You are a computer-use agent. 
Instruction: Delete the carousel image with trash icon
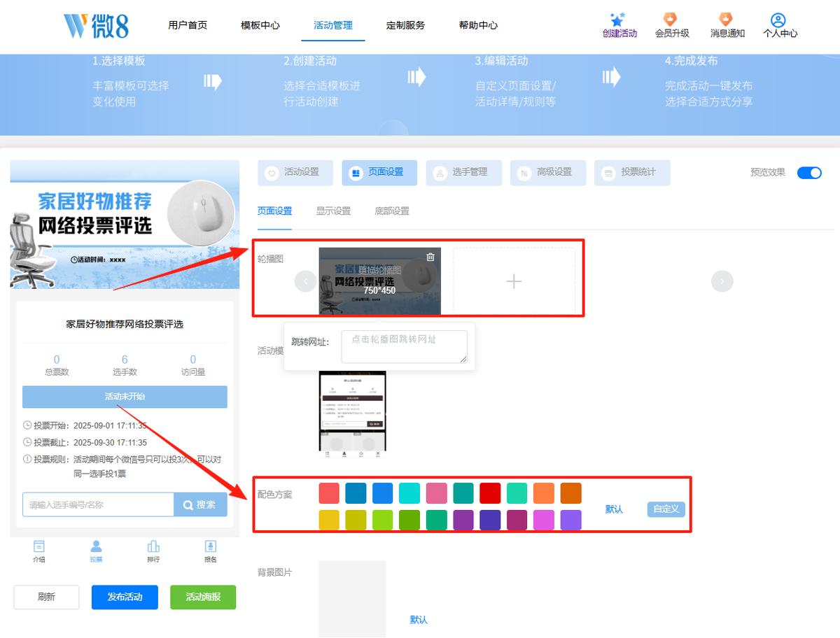[430, 257]
